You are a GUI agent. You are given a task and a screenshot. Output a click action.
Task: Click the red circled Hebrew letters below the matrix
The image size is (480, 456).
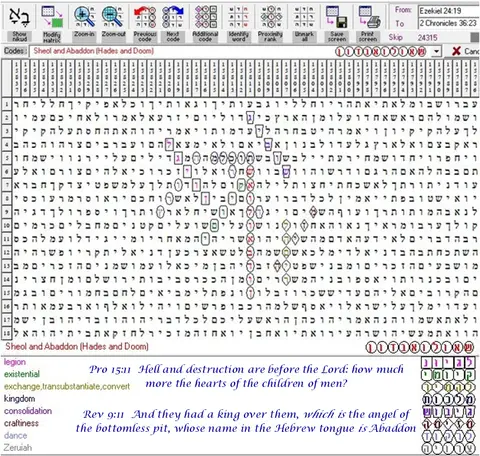tap(419, 348)
